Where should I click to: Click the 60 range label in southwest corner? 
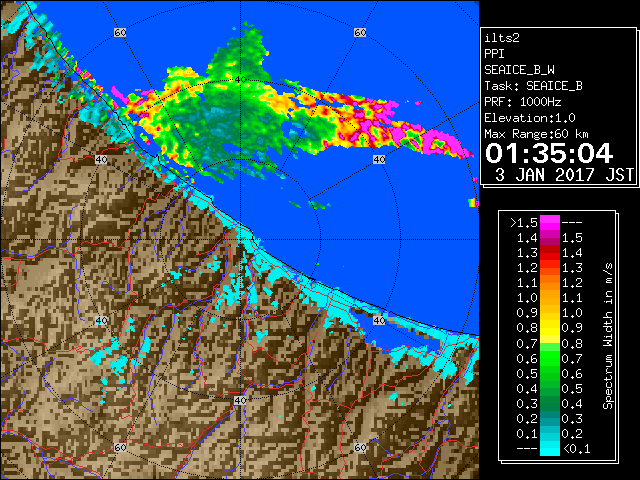(120, 447)
